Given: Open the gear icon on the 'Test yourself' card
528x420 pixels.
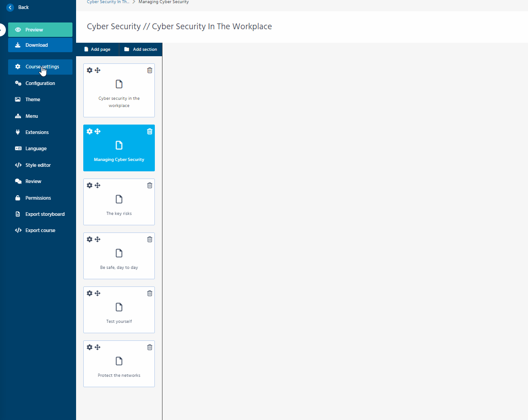Looking at the screenshot, I should pos(90,293).
